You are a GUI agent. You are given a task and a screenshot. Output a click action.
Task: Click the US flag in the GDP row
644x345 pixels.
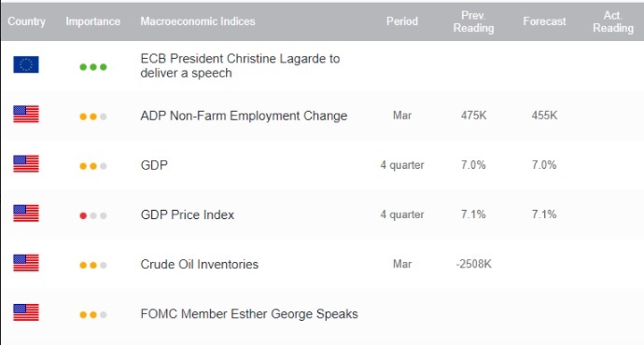26,164
